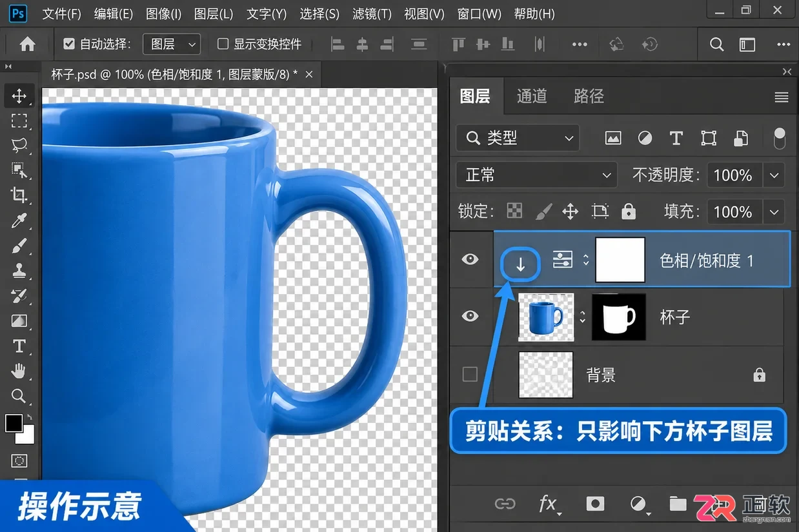
Task: Enable the 显示变换控件 checkbox
Action: point(223,44)
